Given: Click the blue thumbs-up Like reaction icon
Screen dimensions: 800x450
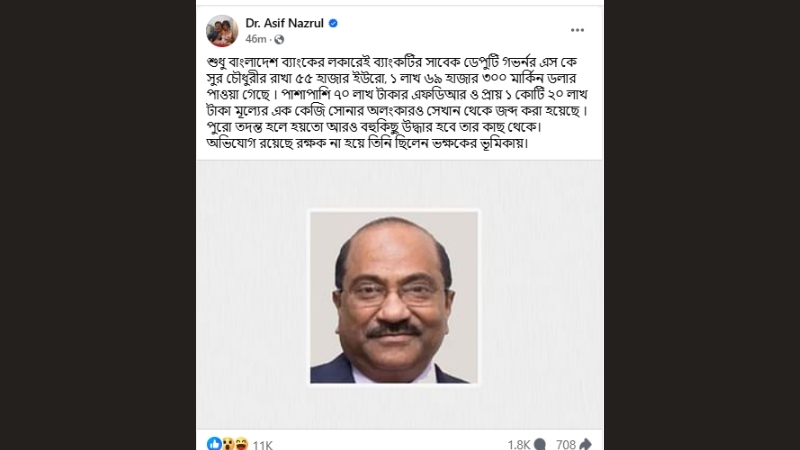Looking at the screenshot, I should [214, 444].
